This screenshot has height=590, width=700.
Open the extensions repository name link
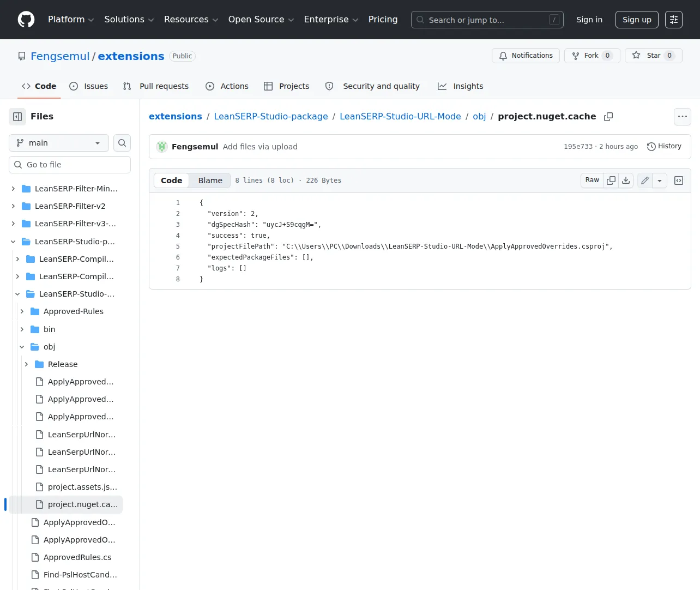click(131, 56)
